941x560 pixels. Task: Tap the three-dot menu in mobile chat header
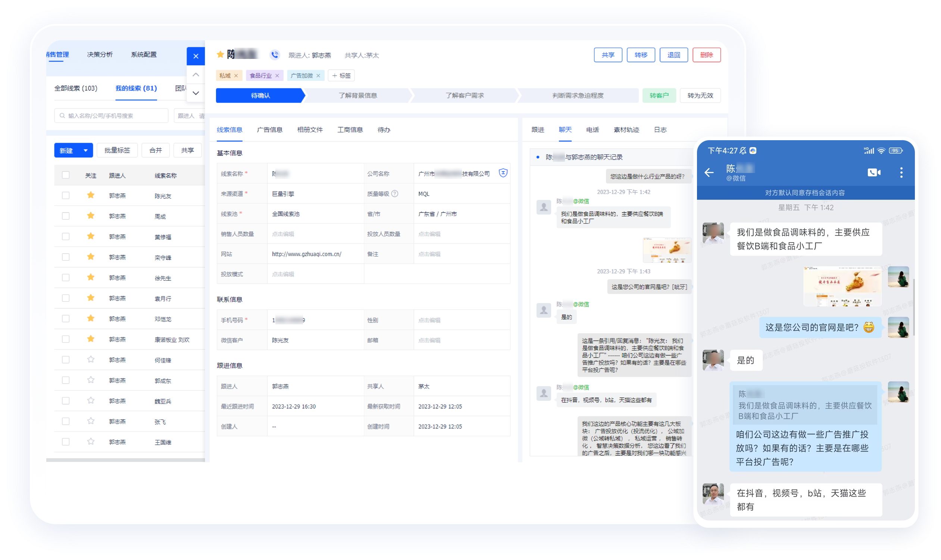click(901, 173)
